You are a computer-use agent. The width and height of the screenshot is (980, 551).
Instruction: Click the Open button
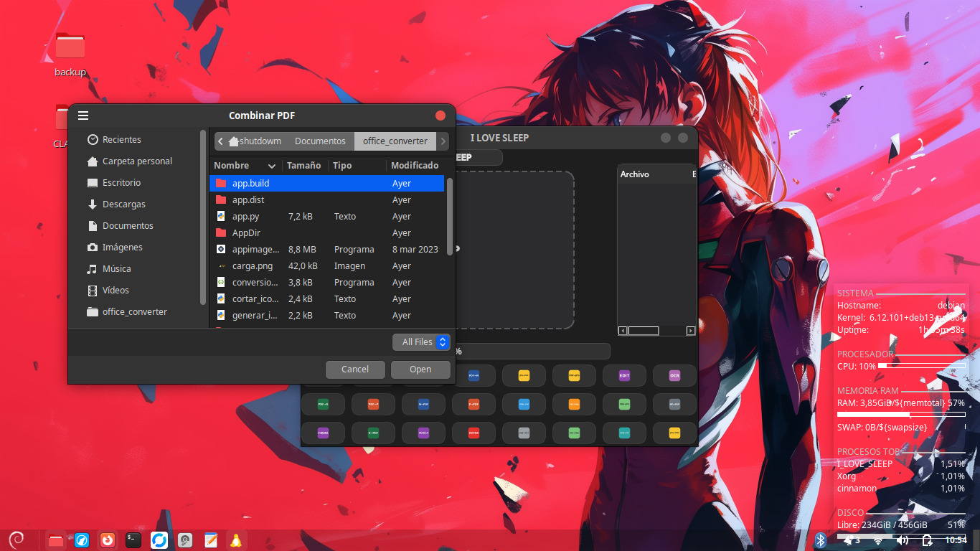click(420, 369)
